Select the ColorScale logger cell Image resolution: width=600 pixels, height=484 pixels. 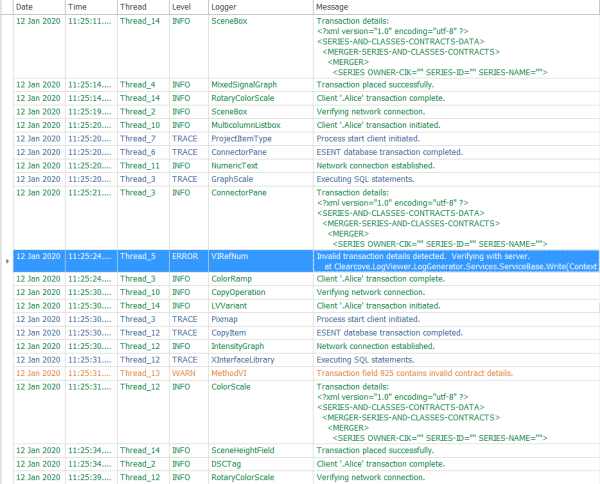point(261,412)
